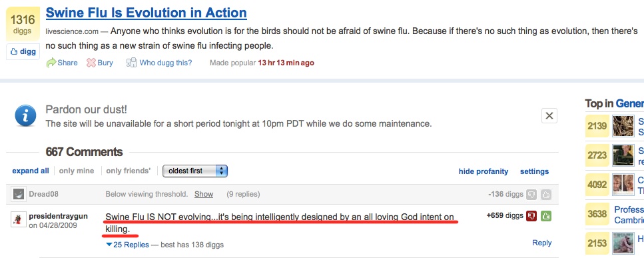Click greyed thumbs-down on Dread08 comment
The image size is (644, 258).
click(x=531, y=194)
